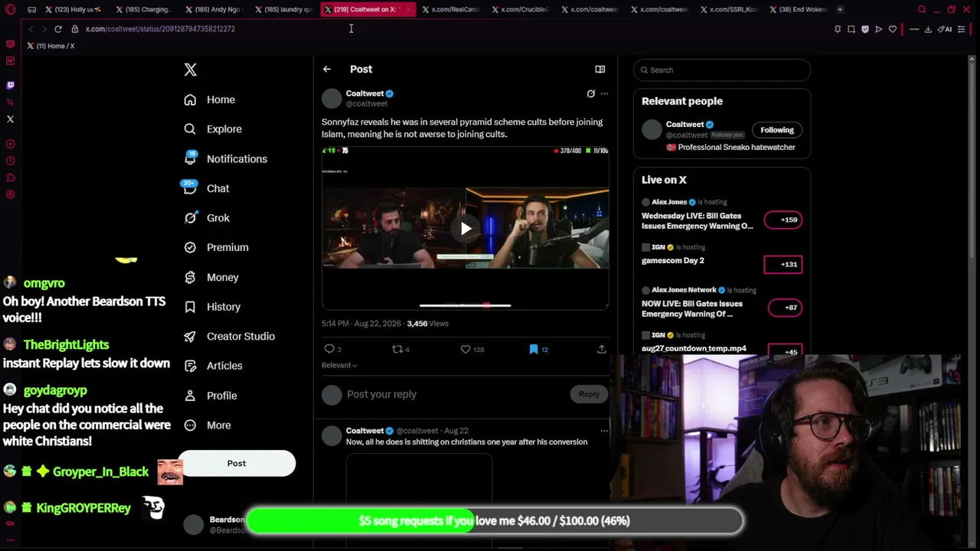Click the 3,456 Views count

[x=427, y=324]
